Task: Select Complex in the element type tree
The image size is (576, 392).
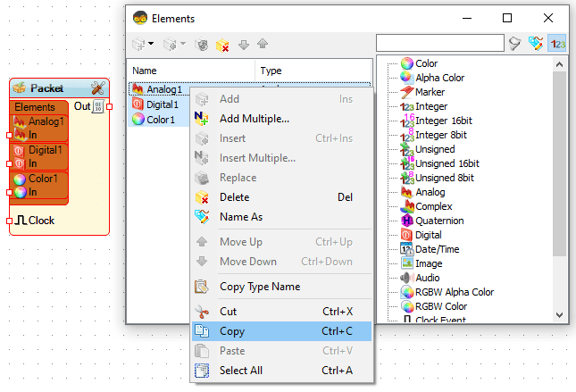Action: [x=427, y=206]
